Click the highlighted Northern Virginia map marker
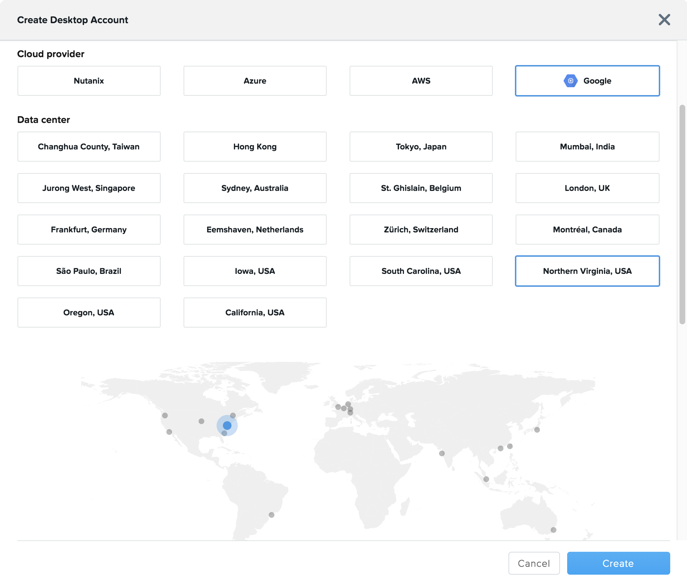Screen dimensions: 687x585 pyautogui.click(x=227, y=426)
